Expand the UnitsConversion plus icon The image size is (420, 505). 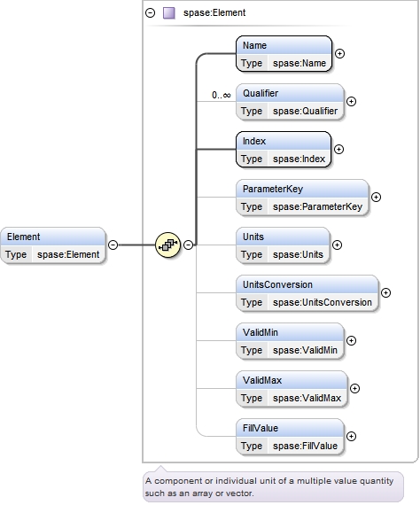[385, 292]
